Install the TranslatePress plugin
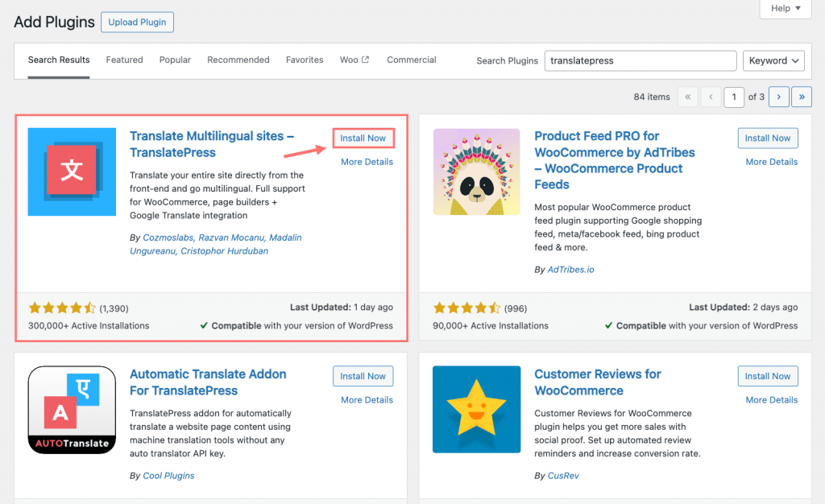The height and width of the screenshot is (504, 825). click(x=363, y=137)
